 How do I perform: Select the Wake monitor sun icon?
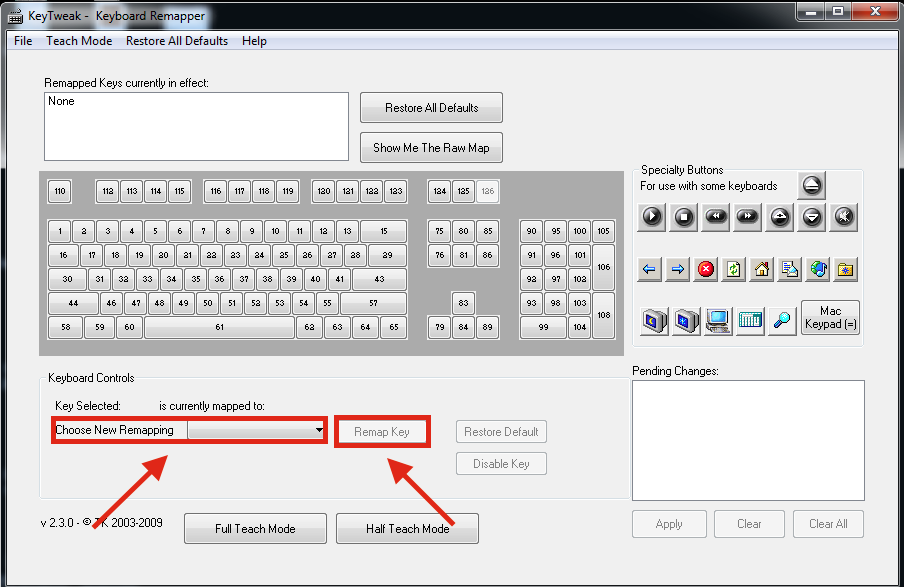(686, 320)
